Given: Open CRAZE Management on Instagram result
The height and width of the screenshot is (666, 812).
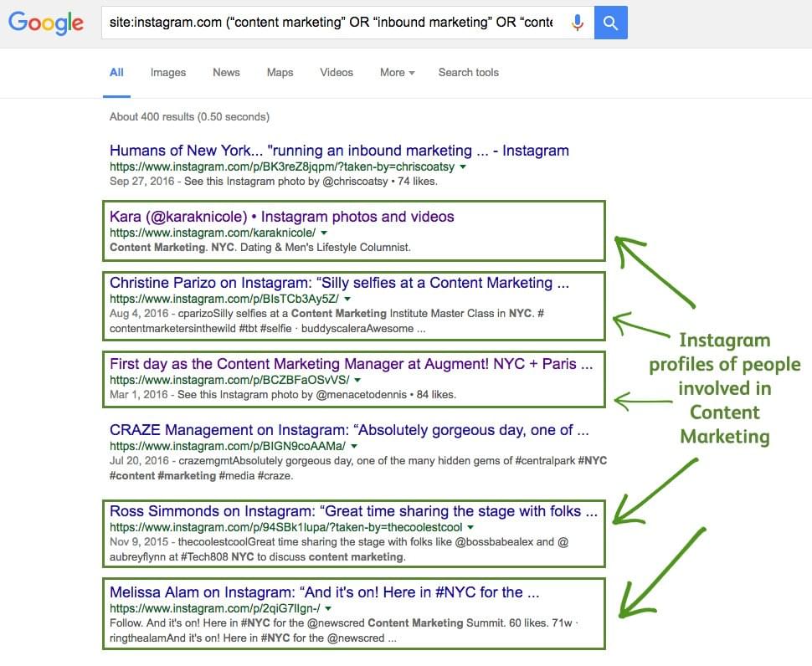Looking at the screenshot, I should pyautogui.click(x=349, y=430).
